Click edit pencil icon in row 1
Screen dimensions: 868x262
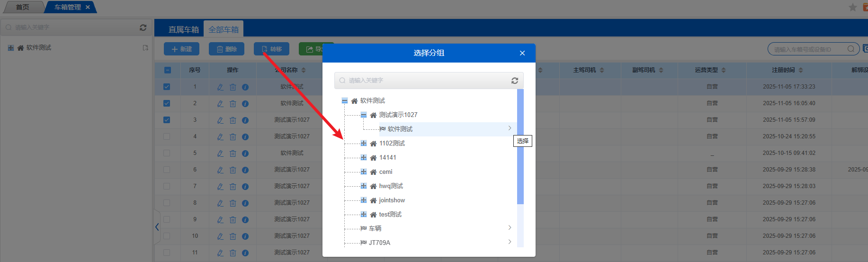pyautogui.click(x=220, y=87)
